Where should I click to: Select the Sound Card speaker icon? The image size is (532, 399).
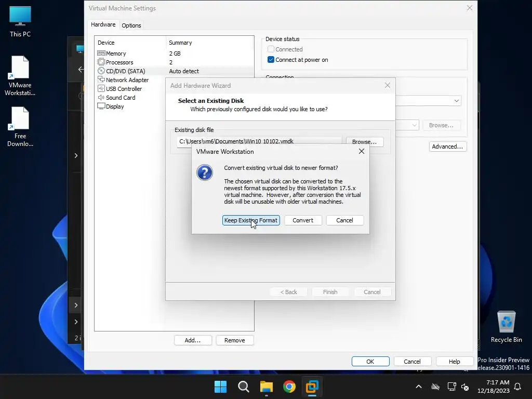click(101, 97)
